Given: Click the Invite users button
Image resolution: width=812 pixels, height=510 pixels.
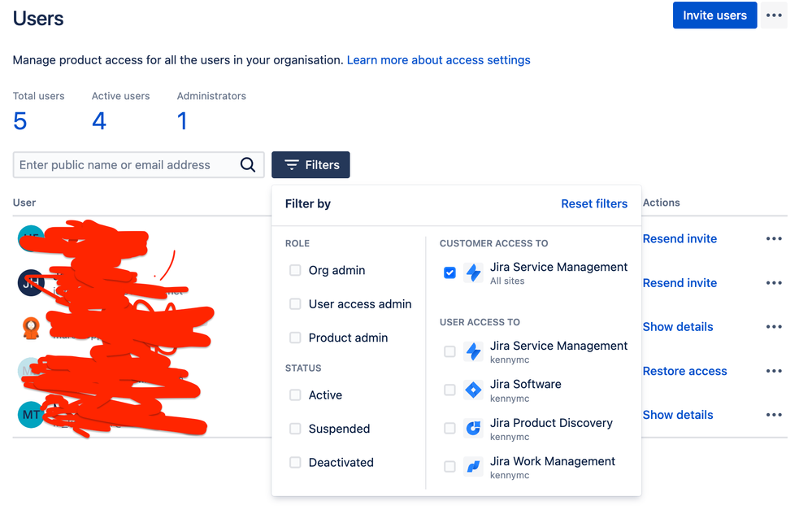Looking at the screenshot, I should [x=714, y=15].
